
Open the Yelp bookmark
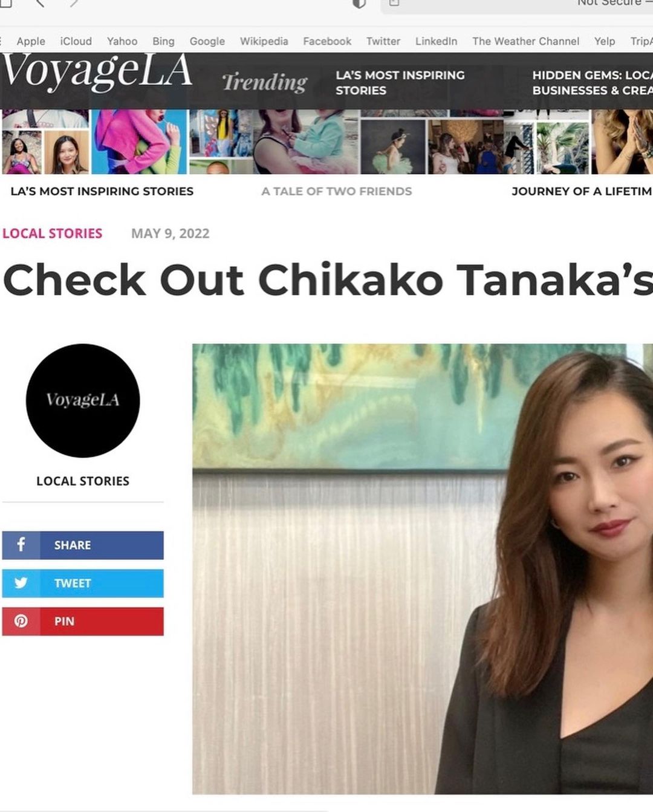[x=605, y=41]
